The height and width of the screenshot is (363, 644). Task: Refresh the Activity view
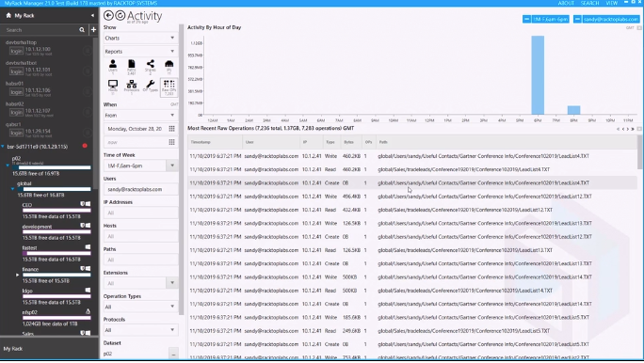pos(120,16)
